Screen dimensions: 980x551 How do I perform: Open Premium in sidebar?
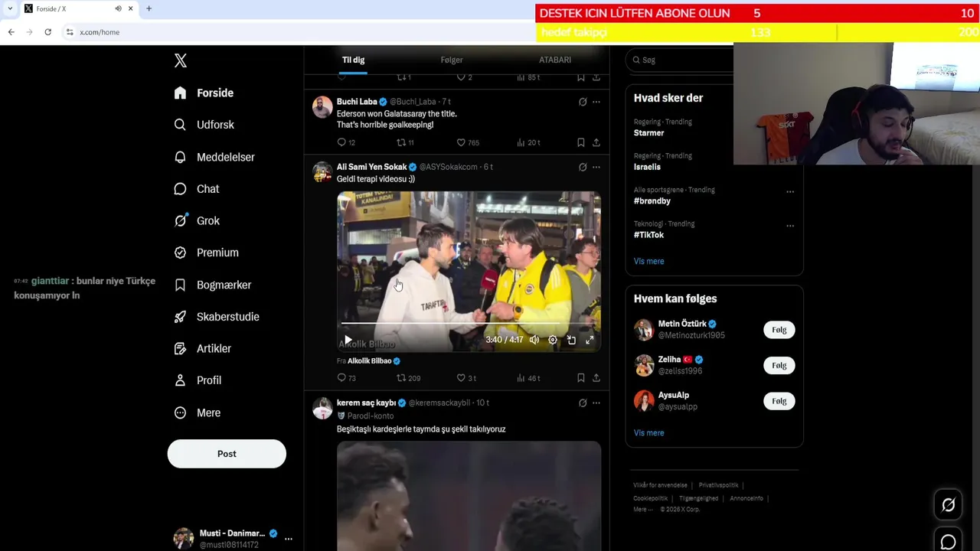coord(206,253)
